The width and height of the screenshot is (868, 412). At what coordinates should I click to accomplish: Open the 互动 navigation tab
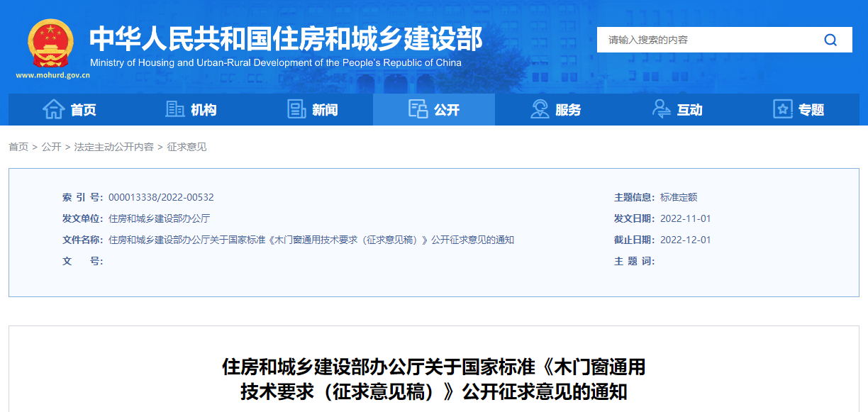[x=677, y=109]
